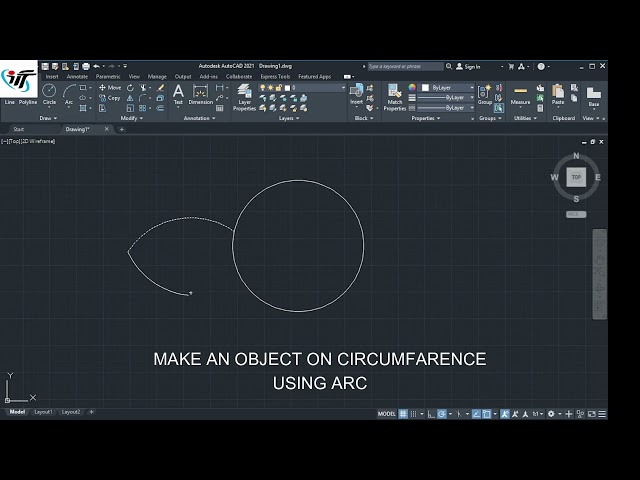Viewport: 640px width, 480px height.
Task: Open the Text annotation tool
Action: coord(178,94)
